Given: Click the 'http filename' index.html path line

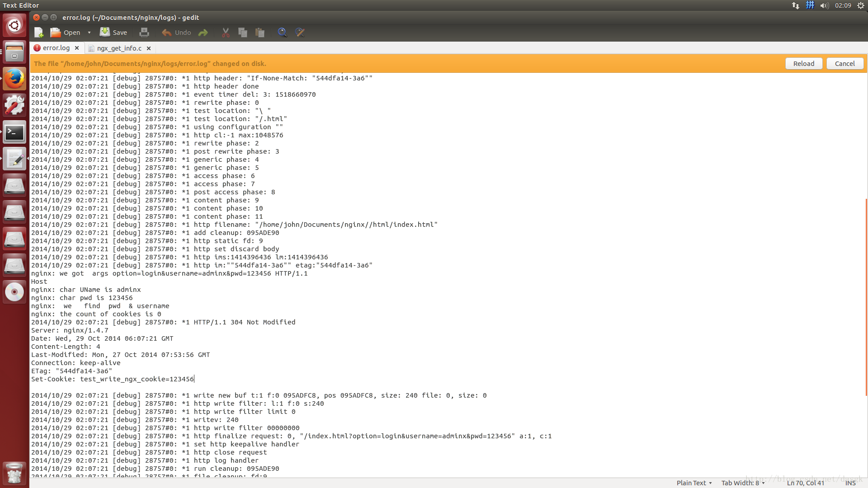Looking at the screenshot, I should click(x=234, y=225).
